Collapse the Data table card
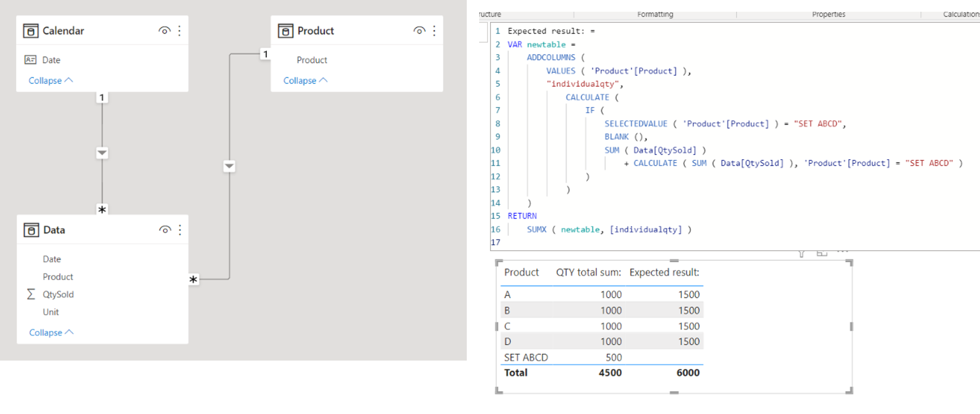 click(51, 332)
